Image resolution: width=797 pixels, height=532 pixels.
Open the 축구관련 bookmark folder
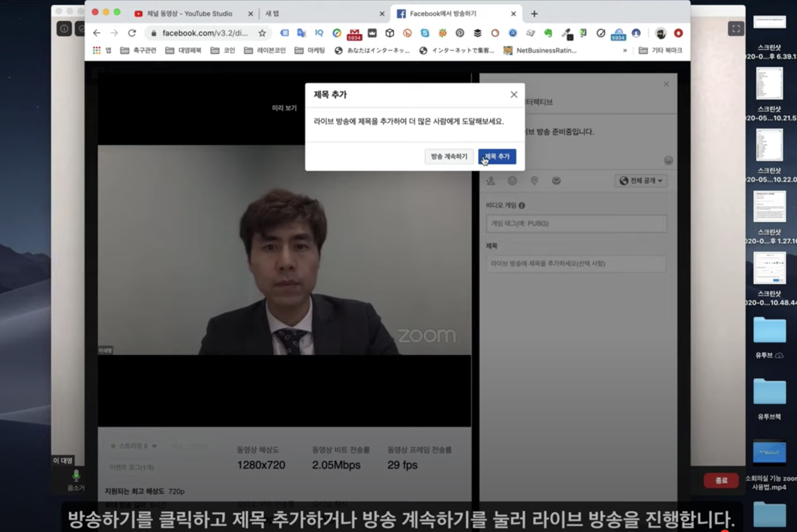(138, 50)
